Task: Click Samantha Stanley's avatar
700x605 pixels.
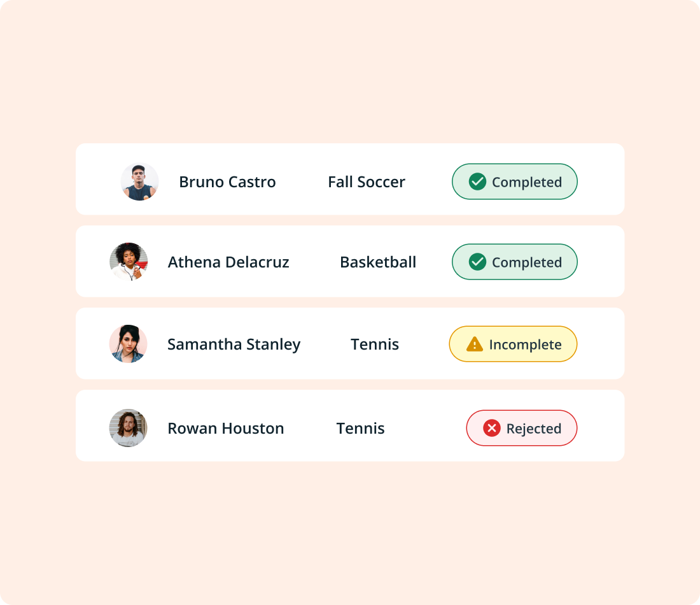Action: 129,344
